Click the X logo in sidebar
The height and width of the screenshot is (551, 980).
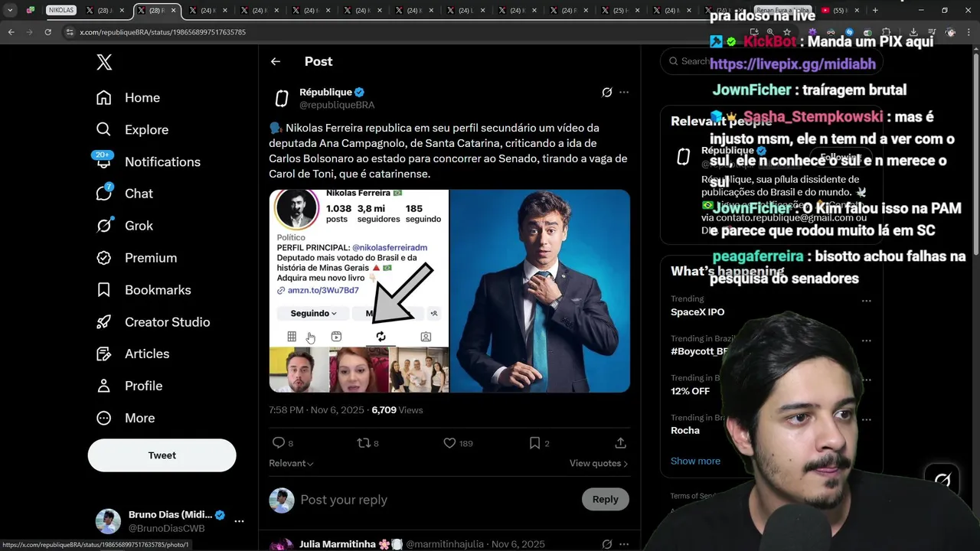point(104,63)
